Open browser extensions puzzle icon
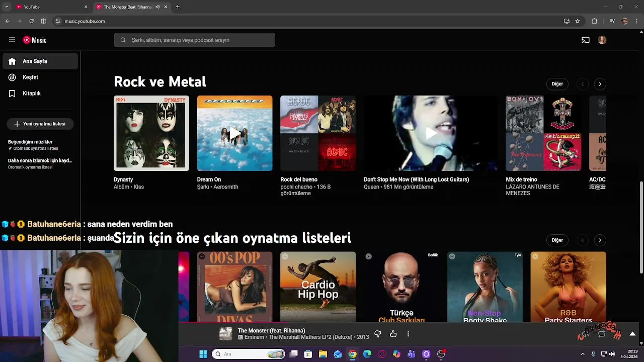Viewport: 644px width, 362px height. 595,21
